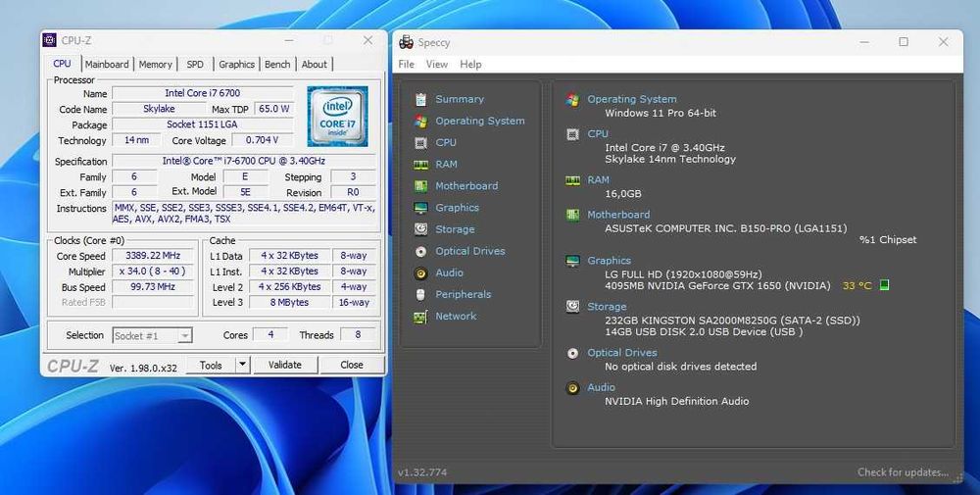Click the Bus Speed value 99.73 MHz
Image resolution: width=980 pixels, height=495 pixels.
pyautogui.click(x=153, y=287)
